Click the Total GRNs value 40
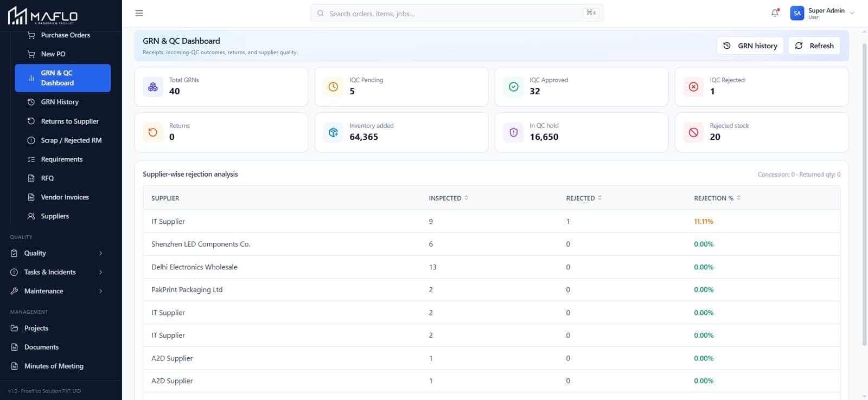The image size is (868, 400). coord(174,91)
